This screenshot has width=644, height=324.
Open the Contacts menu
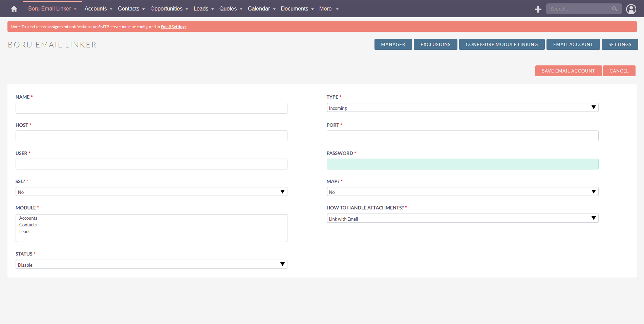(131, 9)
